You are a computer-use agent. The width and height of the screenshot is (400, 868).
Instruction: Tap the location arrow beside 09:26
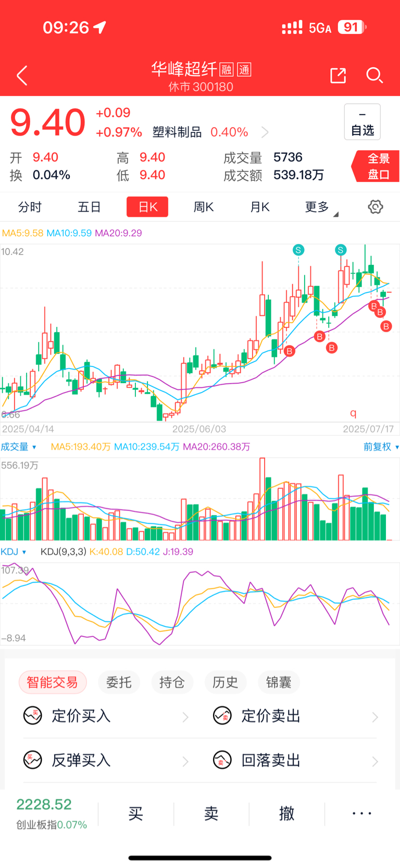[99, 27]
